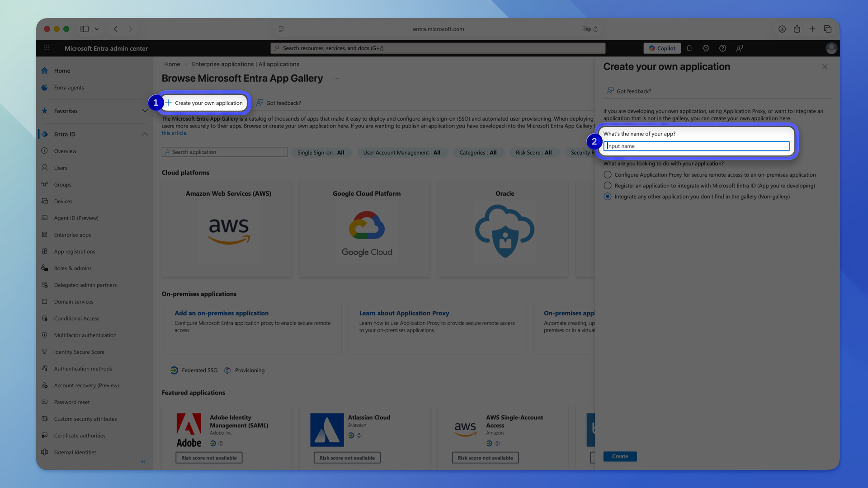The width and height of the screenshot is (868, 488).
Task: Click the Groups sidebar icon
Action: pyautogui.click(x=44, y=184)
